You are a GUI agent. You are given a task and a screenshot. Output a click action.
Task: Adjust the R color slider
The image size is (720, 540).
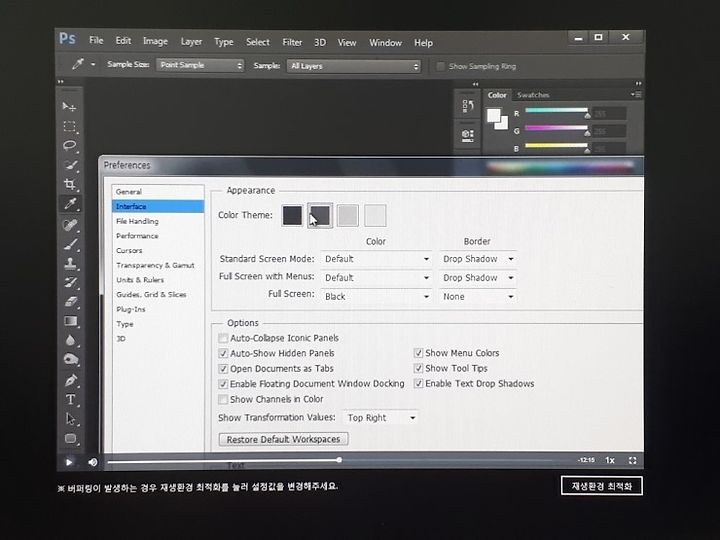(587, 115)
